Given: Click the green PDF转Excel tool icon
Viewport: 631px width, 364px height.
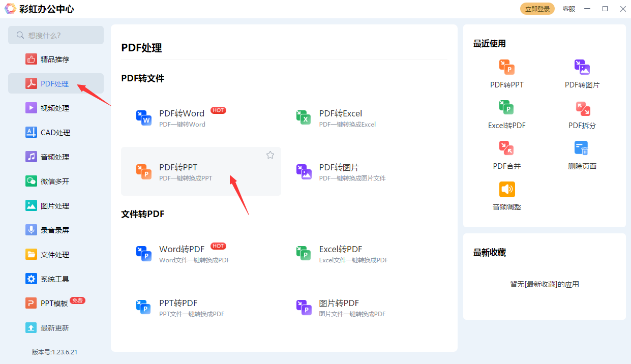Looking at the screenshot, I should point(304,117).
